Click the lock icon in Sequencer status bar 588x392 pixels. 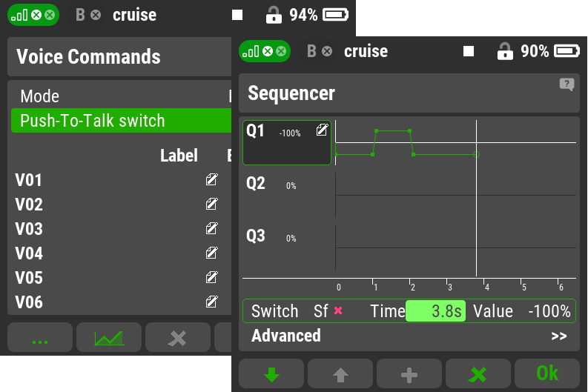click(x=504, y=51)
